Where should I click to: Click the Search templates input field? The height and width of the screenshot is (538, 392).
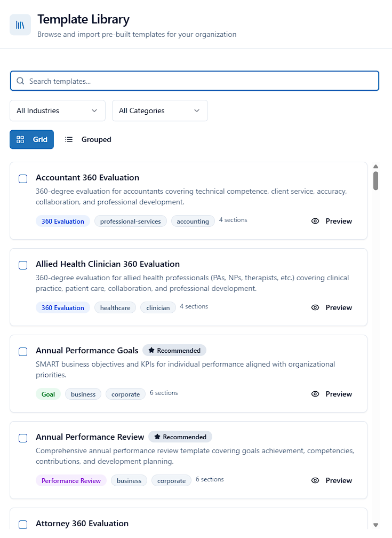195,81
